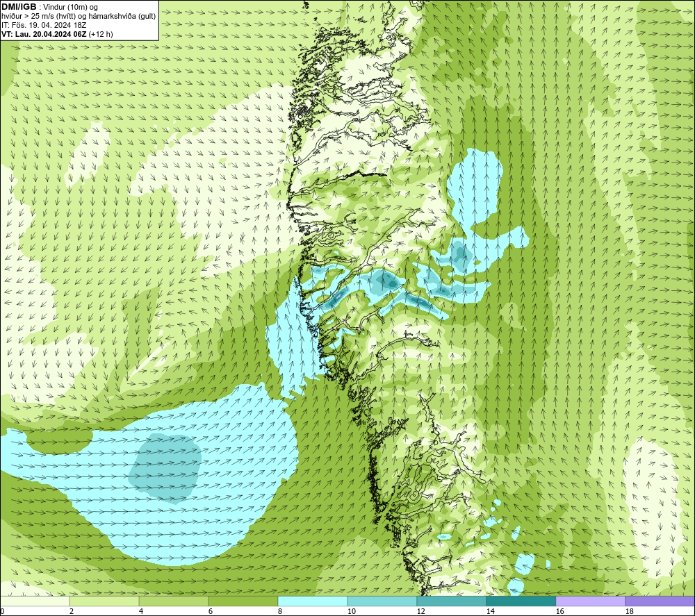Click the 10–12 m/s teal legend swatch
This screenshot has width=695, height=616.
point(382,601)
